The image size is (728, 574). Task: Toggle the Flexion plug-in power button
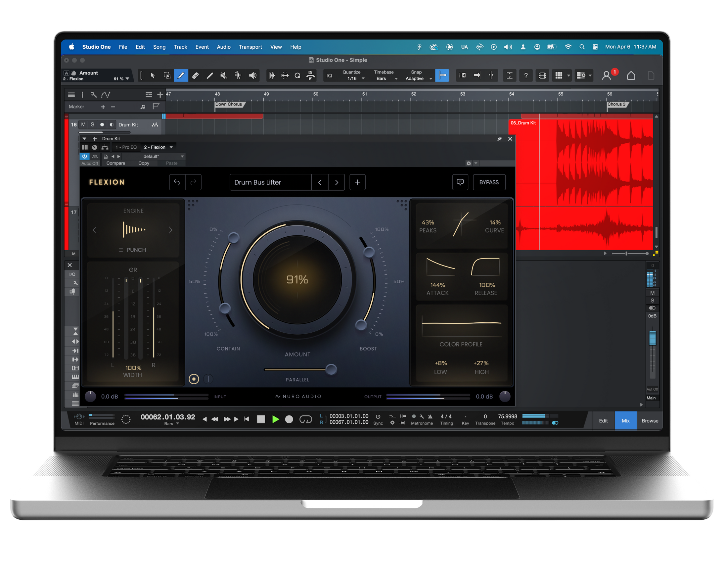[x=85, y=156]
